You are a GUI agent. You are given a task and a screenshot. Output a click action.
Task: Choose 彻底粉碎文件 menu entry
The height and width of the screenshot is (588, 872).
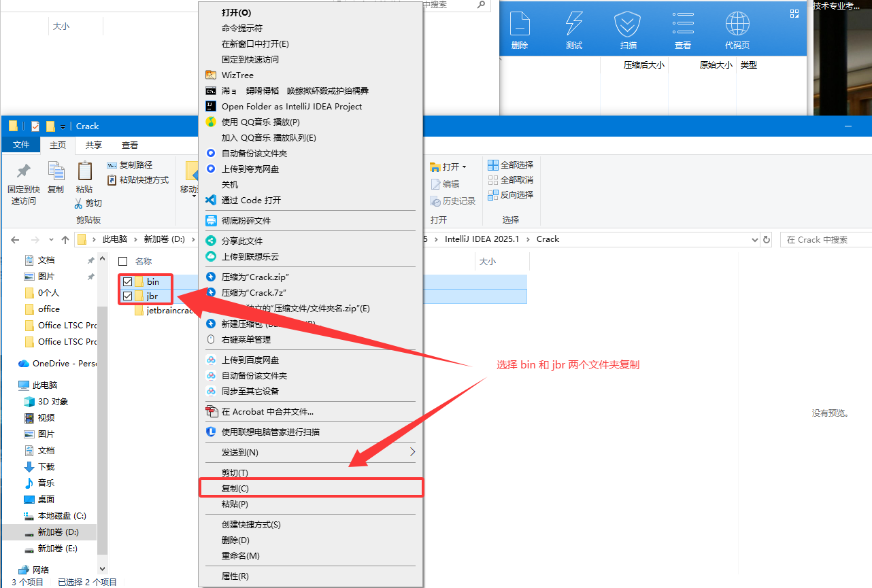pos(310,220)
